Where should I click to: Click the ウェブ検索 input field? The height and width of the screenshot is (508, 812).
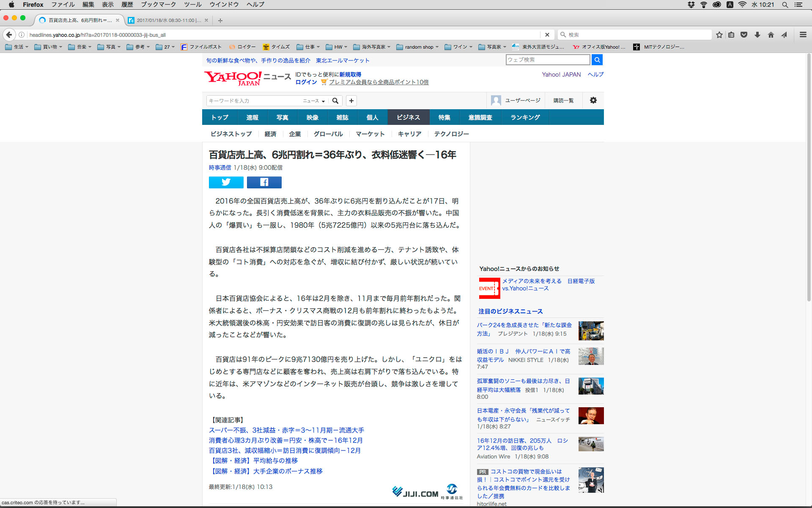pyautogui.click(x=547, y=60)
